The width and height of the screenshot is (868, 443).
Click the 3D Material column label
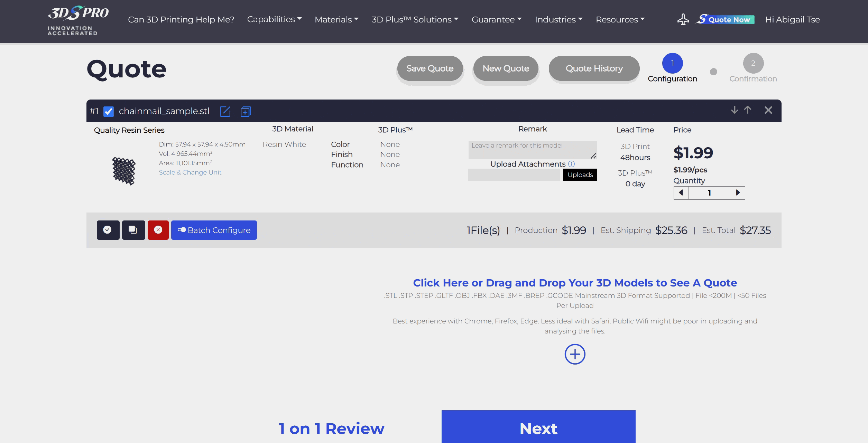click(293, 129)
